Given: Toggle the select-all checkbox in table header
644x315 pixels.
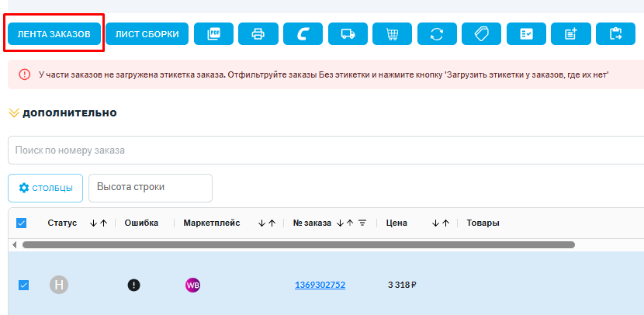Looking at the screenshot, I should pyautogui.click(x=22, y=223).
